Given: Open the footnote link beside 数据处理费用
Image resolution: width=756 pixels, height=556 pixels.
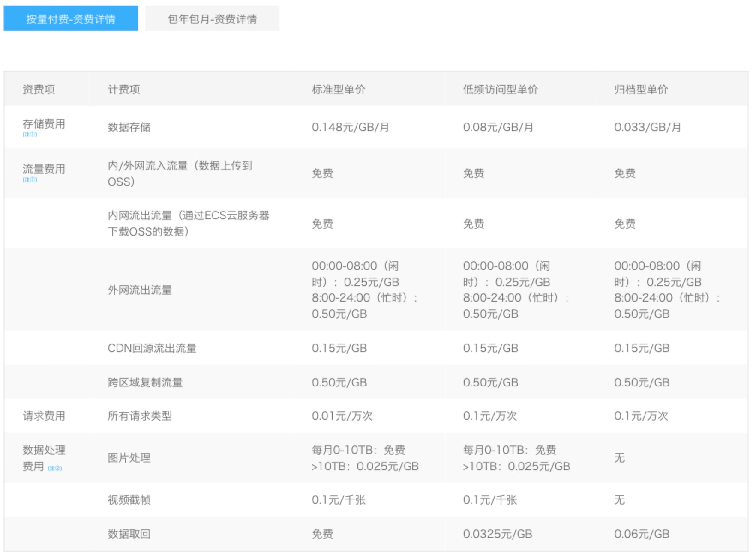Looking at the screenshot, I should pos(55,469).
